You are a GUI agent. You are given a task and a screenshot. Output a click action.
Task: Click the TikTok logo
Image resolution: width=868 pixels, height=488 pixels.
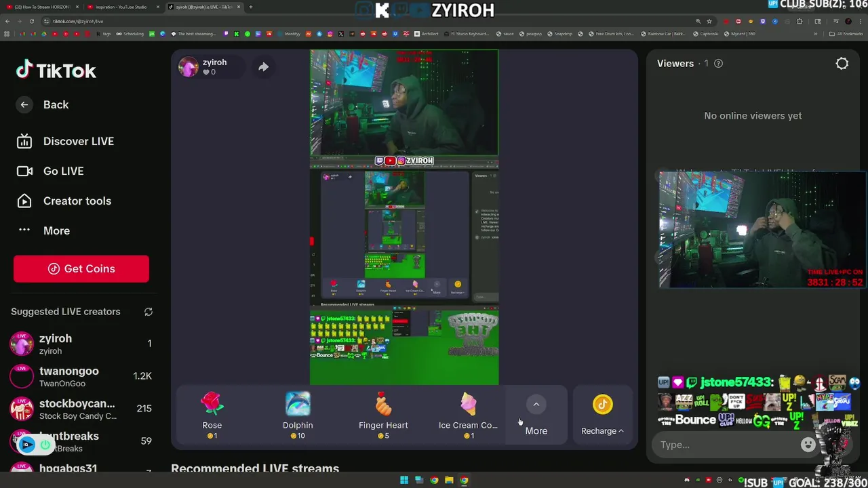pyautogui.click(x=56, y=70)
